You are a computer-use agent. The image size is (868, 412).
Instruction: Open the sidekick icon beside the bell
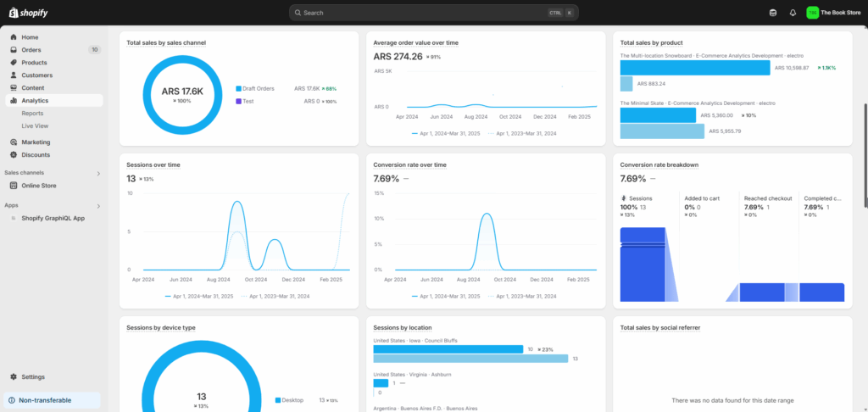click(773, 13)
